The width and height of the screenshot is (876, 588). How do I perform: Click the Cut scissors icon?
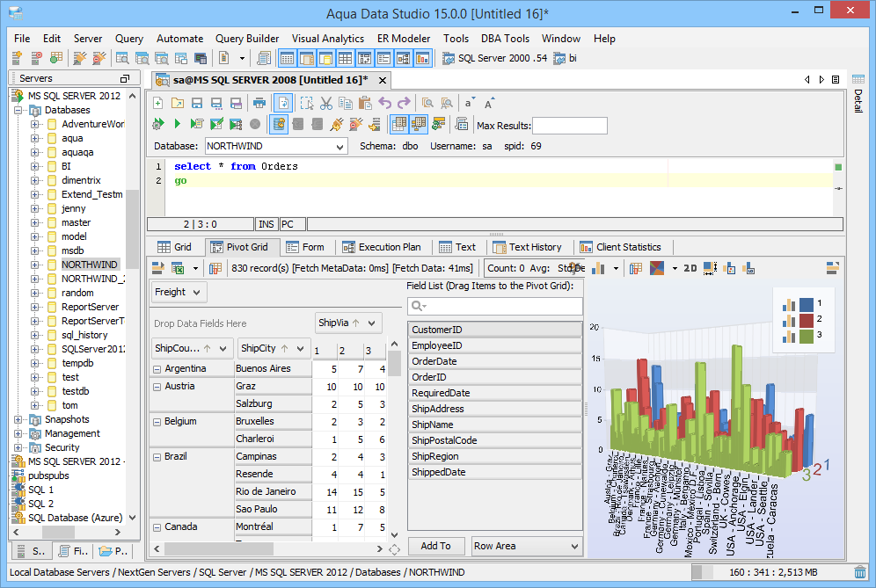pos(326,104)
